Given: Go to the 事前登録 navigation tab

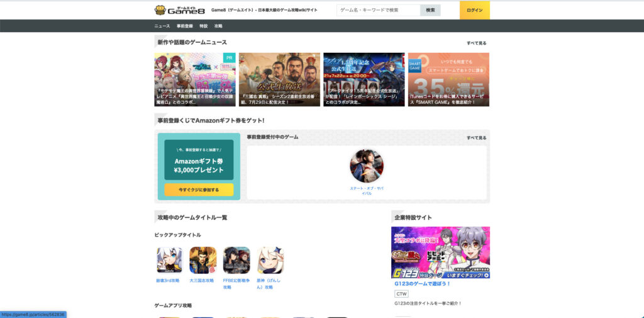Looking at the screenshot, I should 185,26.
